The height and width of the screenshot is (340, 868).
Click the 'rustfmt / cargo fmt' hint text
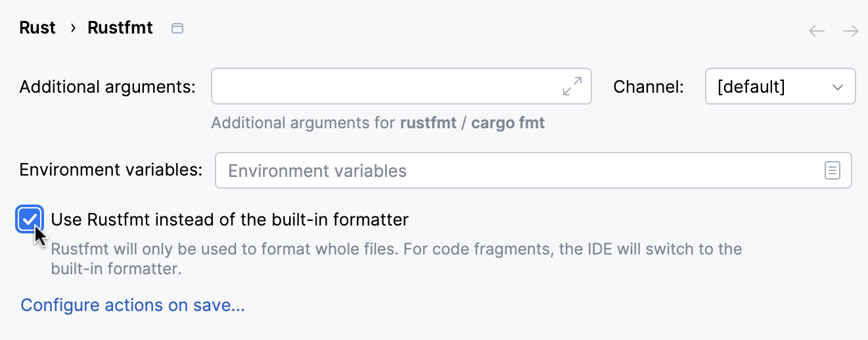[472, 123]
